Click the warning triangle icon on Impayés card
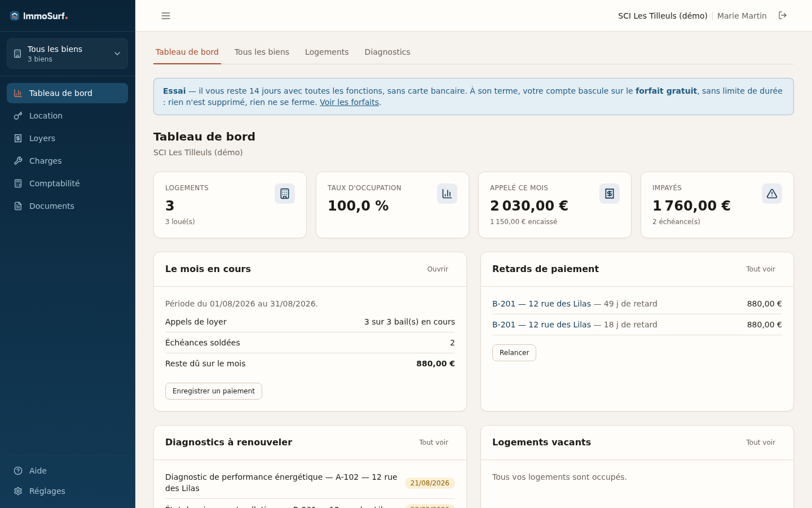The height and width of the screenshot is (508, 812). (772, 194)
